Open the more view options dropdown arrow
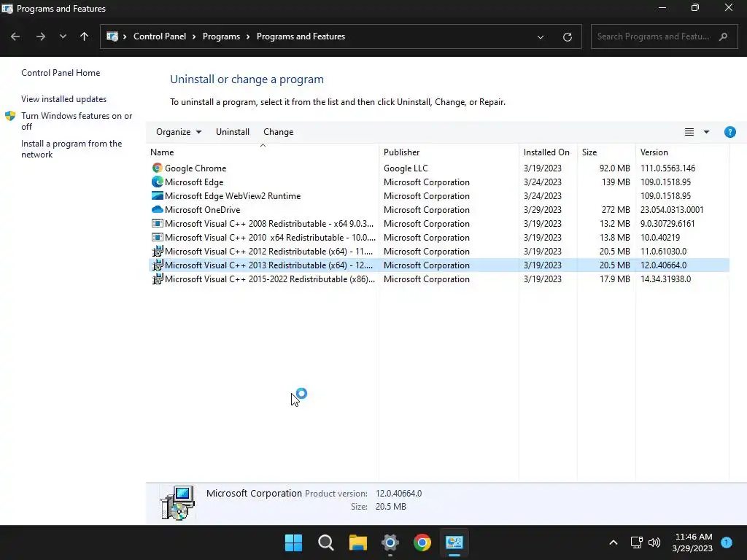747x560 pixels. [706, 132]
